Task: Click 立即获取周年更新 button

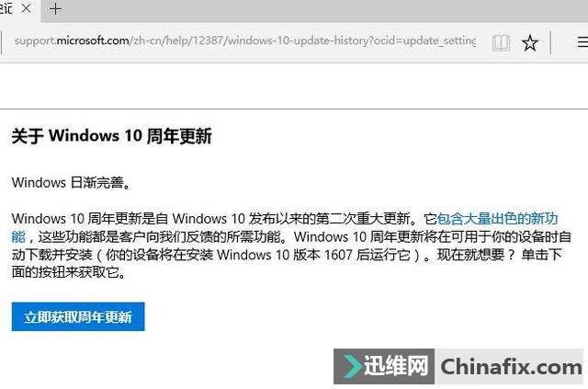Action: coord(78,316)
